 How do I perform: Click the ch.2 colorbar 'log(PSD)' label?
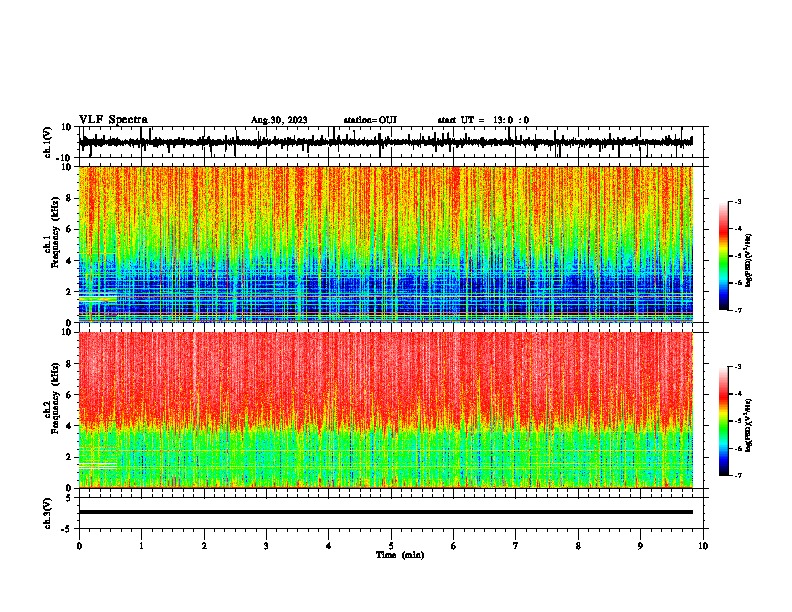click(748, 425)
